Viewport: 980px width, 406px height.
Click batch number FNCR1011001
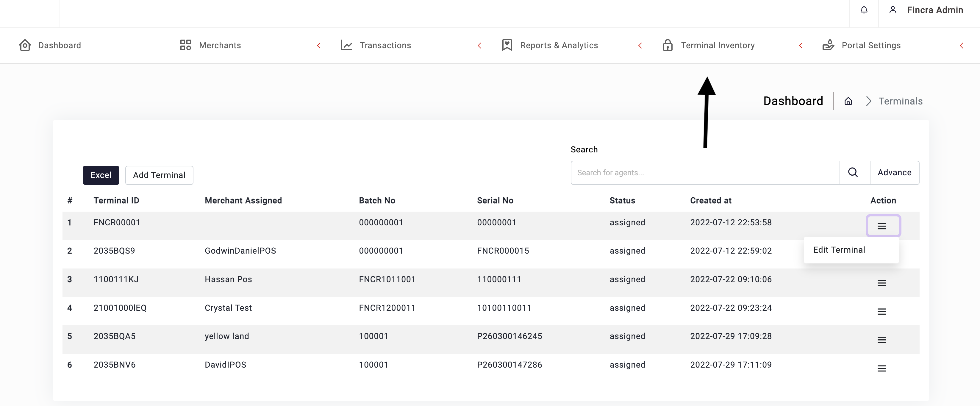coord(387,279)
